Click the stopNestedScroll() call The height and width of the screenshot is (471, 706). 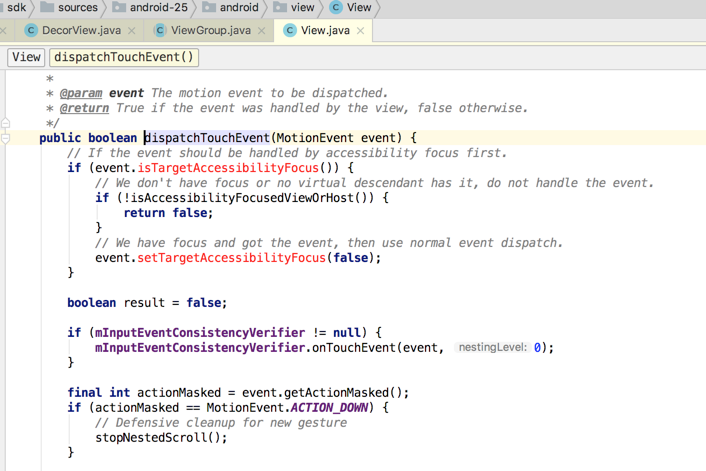click(158, 438)
